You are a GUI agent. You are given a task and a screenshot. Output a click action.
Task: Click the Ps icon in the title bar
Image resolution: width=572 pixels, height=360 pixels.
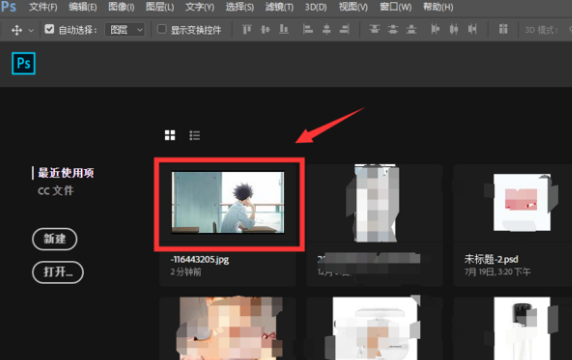click(8, 6)
